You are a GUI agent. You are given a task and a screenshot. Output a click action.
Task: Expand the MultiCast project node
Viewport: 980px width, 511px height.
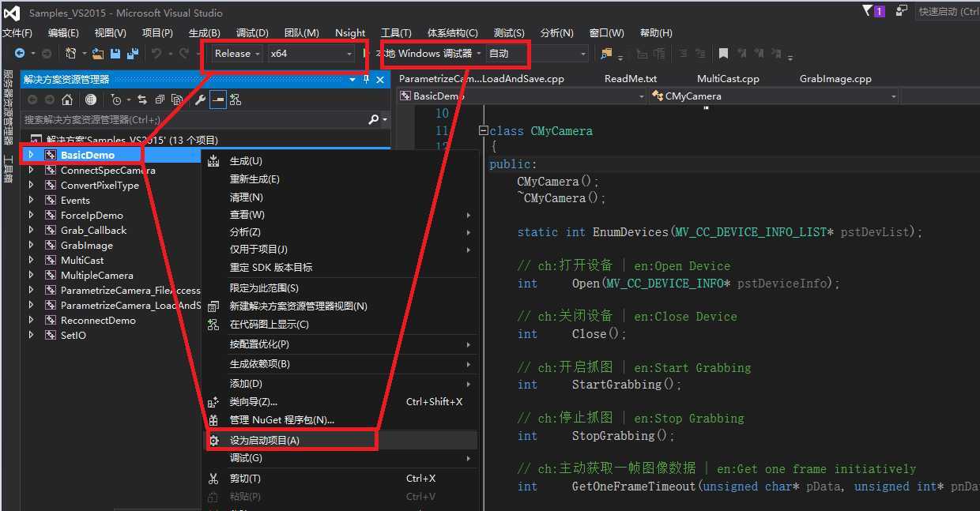coord(31,261)
